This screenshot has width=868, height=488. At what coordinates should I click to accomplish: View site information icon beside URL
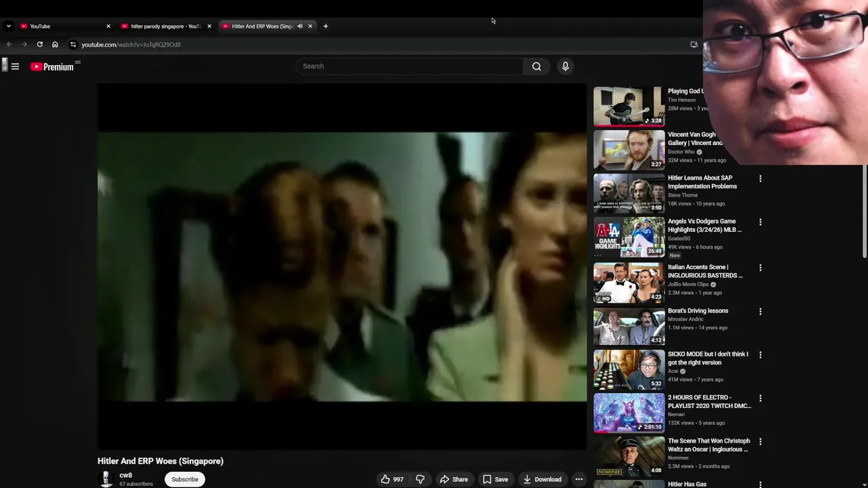pyautogui.click(x=73, y=45)
